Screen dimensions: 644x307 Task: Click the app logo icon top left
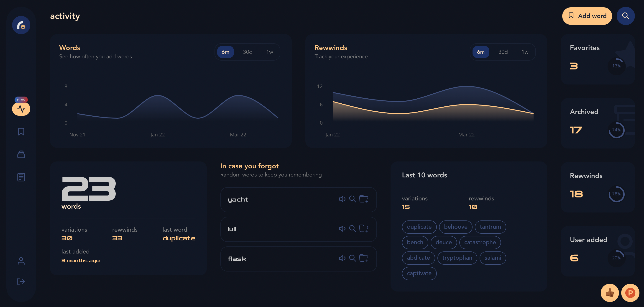pyautogui.click(x=21, y=25)
